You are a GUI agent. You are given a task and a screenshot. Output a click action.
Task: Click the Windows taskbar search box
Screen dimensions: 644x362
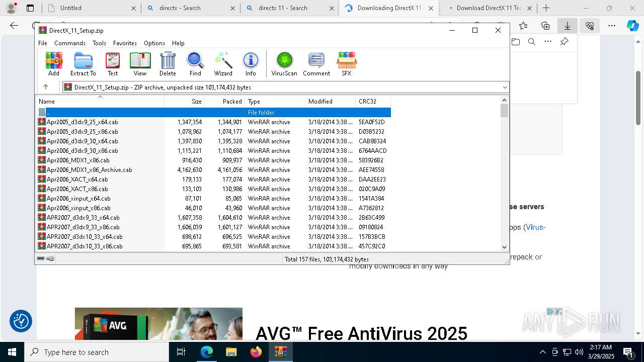[97, 352]
